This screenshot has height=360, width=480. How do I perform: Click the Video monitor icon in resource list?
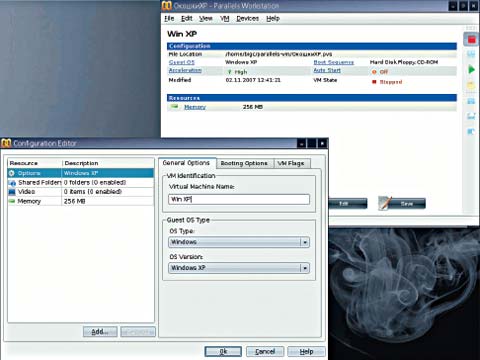click(12, 192)
